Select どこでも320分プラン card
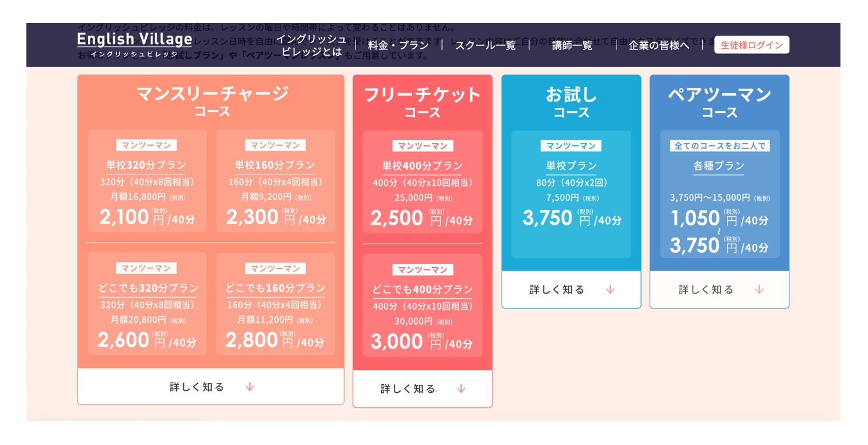The image size is (868, 445). (x=147, y=304)
